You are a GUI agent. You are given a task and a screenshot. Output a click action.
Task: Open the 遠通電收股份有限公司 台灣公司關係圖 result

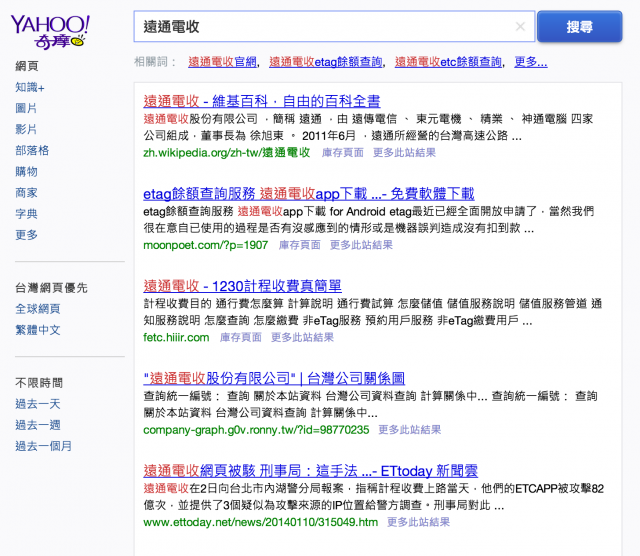coord(274,378)
